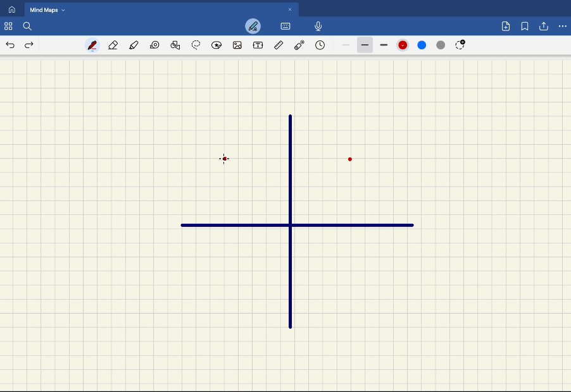Image resolution: width=571 pixels, height=392 pixels.
Task: Activate the Ruler tool
Action: click(x=279, y=46)
